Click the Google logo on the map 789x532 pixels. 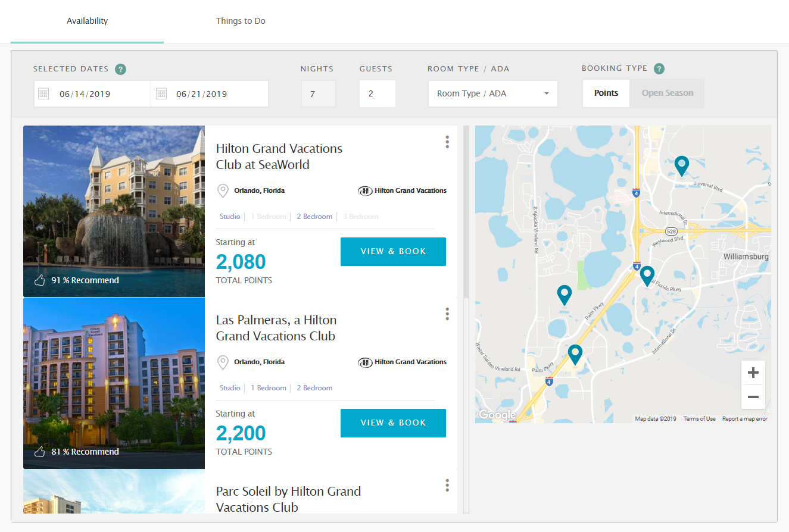497,415
